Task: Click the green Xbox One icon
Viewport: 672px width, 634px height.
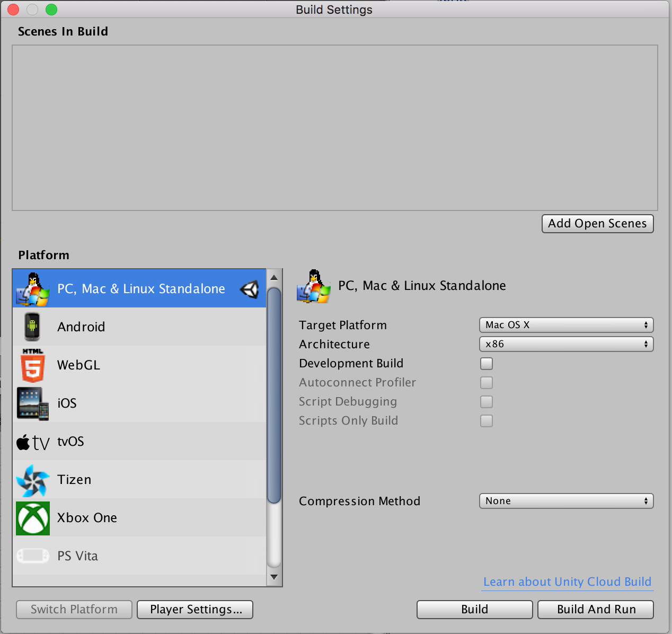Action: click(x=33, y=518)
